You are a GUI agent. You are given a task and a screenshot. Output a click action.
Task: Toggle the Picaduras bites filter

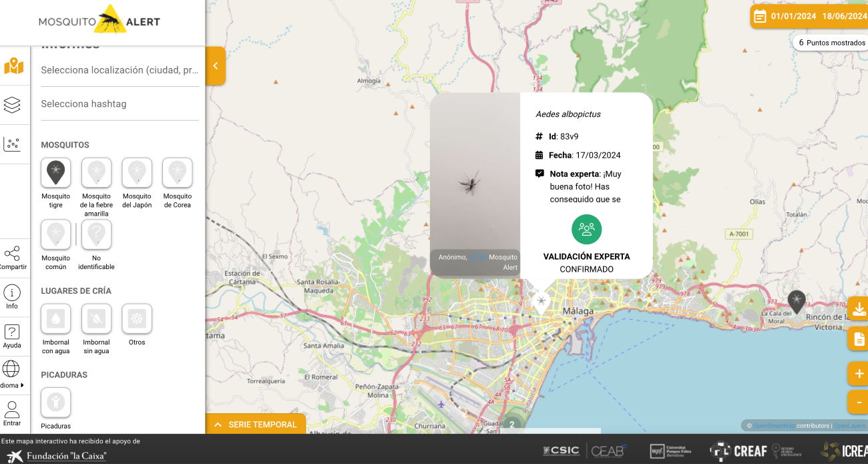point(55,403)
